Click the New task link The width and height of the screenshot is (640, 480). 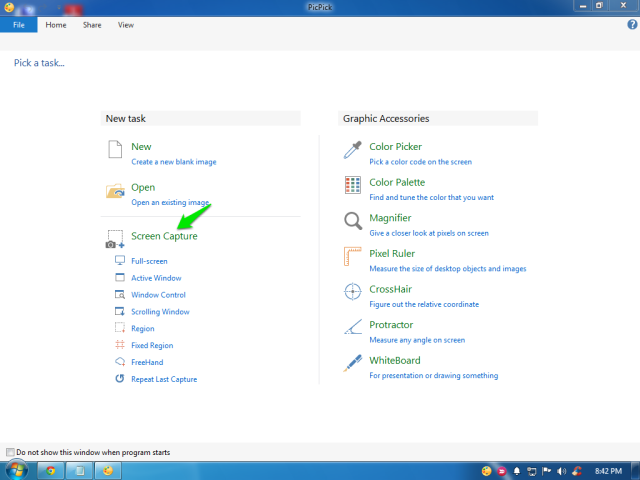click(x=141, y=147)
